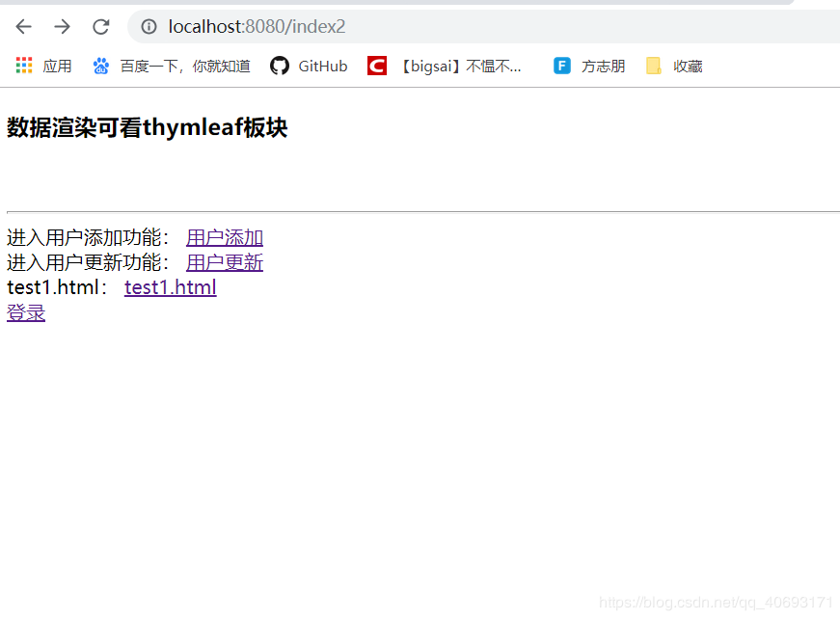The height and width of the screenshot is (620, 840).
Task: Open the test1.html hyperlink
Action: point(171,287)
